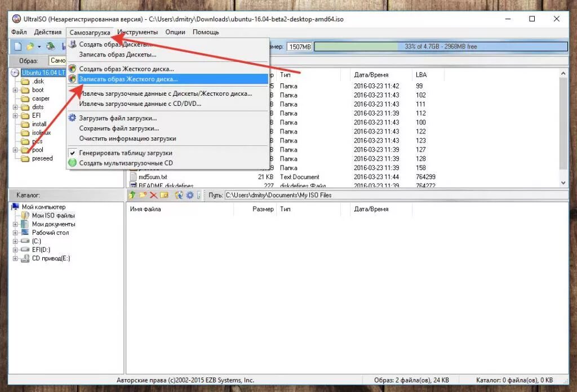The width and height of the screenshot is (577, 392).
Task: Choose Сохранить файл загрузки
Action: coord(168,128)
